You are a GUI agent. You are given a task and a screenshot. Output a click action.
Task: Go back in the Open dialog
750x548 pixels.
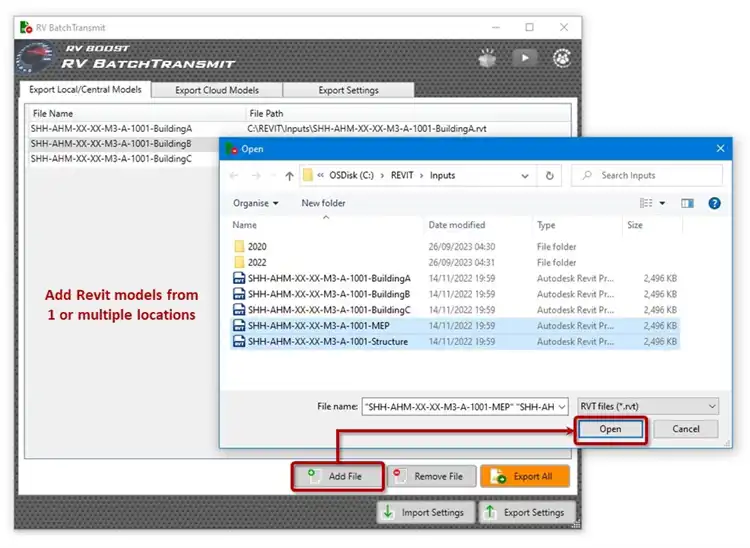pos(234,175)
